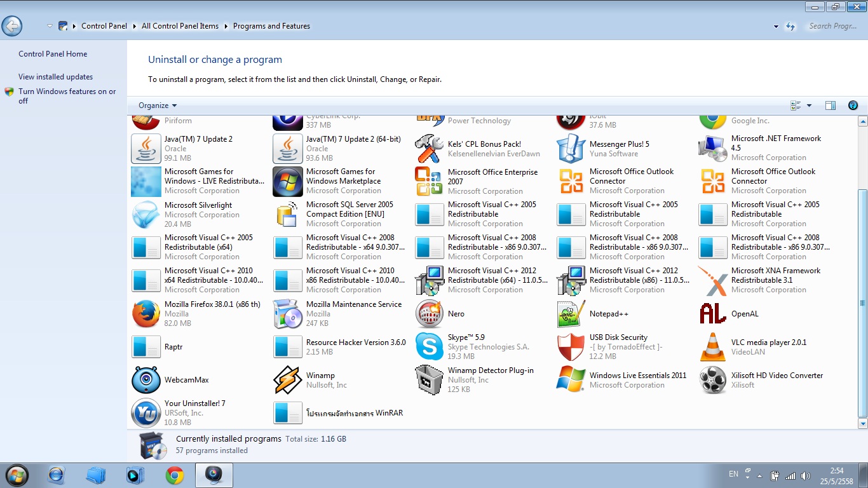Click the Search Programs and Features box
This screenshot has width=868, height=488.
pyautogui.click(x=834, y=26)
